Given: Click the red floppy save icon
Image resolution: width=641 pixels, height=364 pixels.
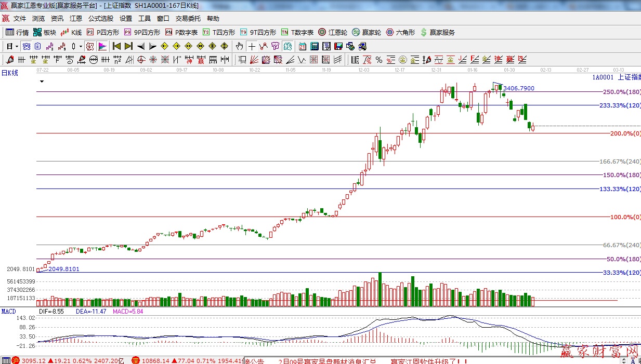Looking at the screenshot, I should [x=338, y=46].
